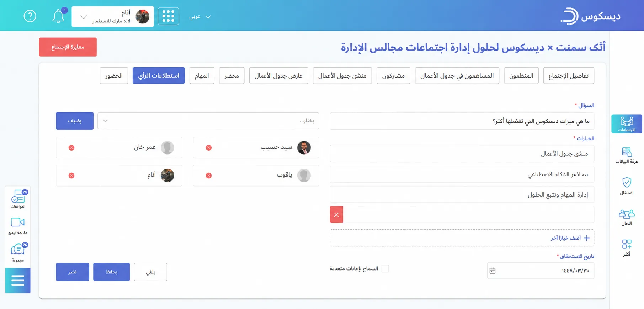
Task: Click the ديسكوس logo
Action: pyautogui.click(x=590, y=16)
